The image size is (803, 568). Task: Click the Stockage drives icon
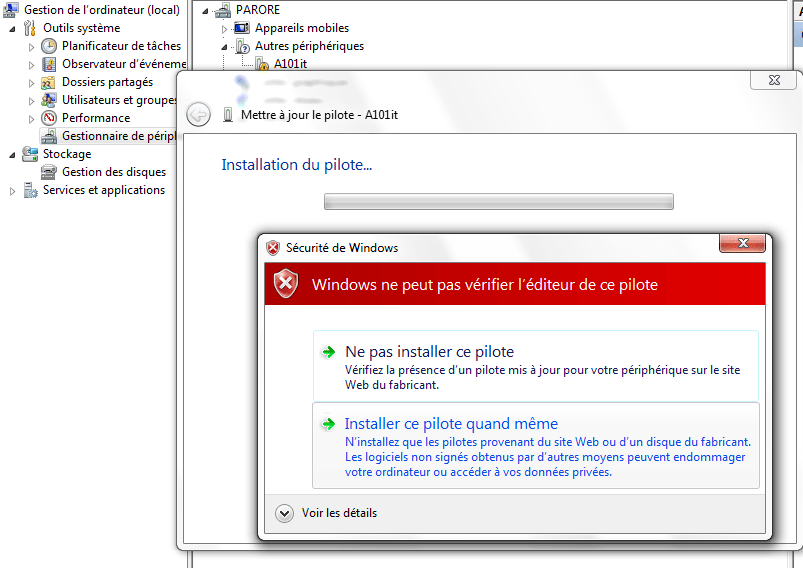pos(30,154)
